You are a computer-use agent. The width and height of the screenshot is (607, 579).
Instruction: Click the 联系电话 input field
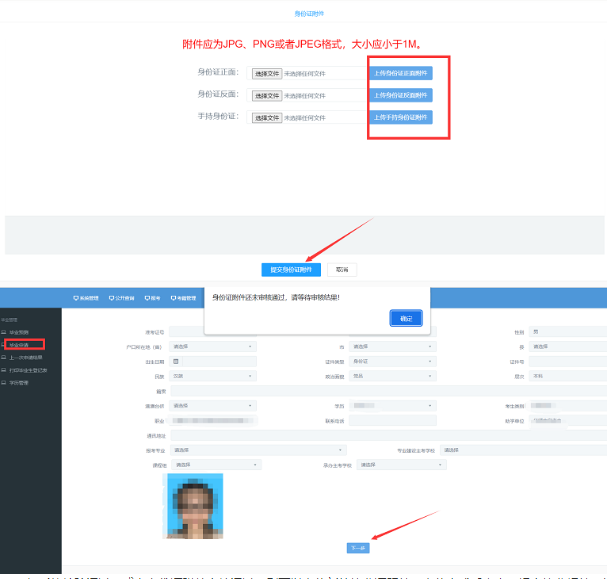[393, 421]
